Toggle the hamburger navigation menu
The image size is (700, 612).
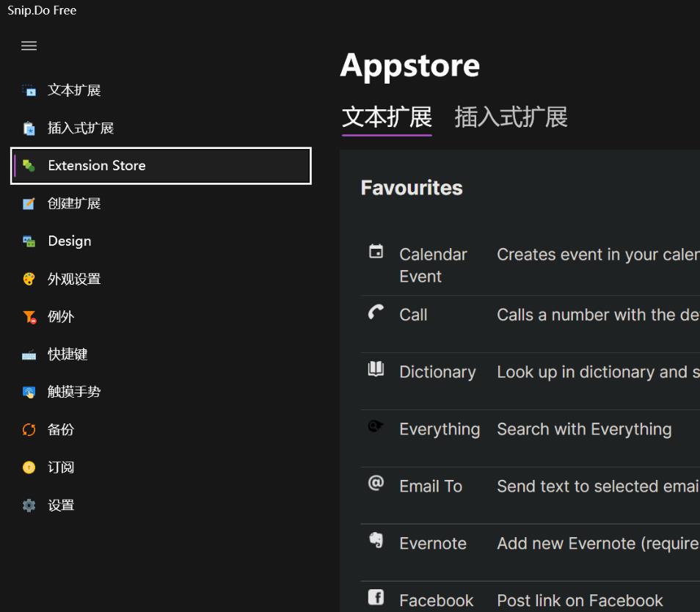coord(29,45)
